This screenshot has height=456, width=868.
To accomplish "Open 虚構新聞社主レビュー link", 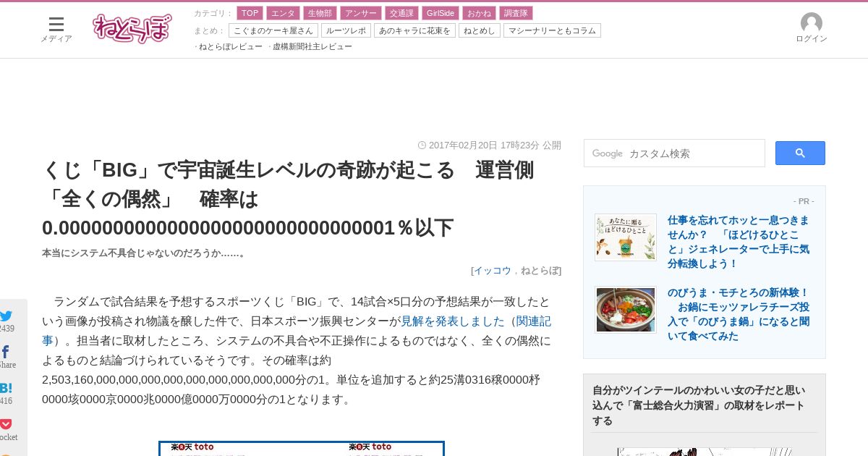I will tap(312, 46).
